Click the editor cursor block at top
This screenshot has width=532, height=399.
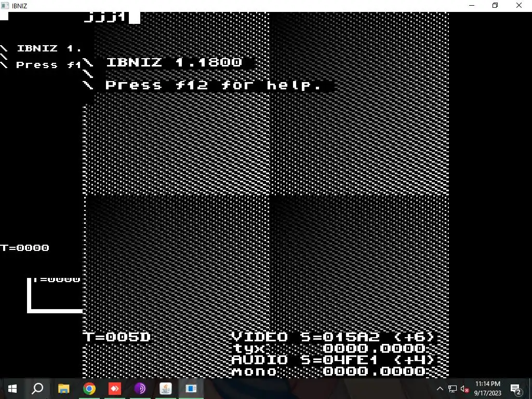(135, 18)
